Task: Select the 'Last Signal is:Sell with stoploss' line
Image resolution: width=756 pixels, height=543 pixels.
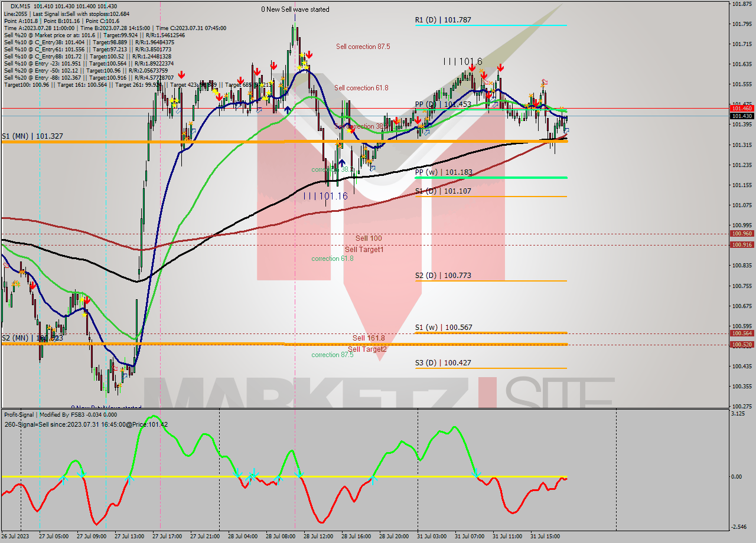Action: [67, 14]
